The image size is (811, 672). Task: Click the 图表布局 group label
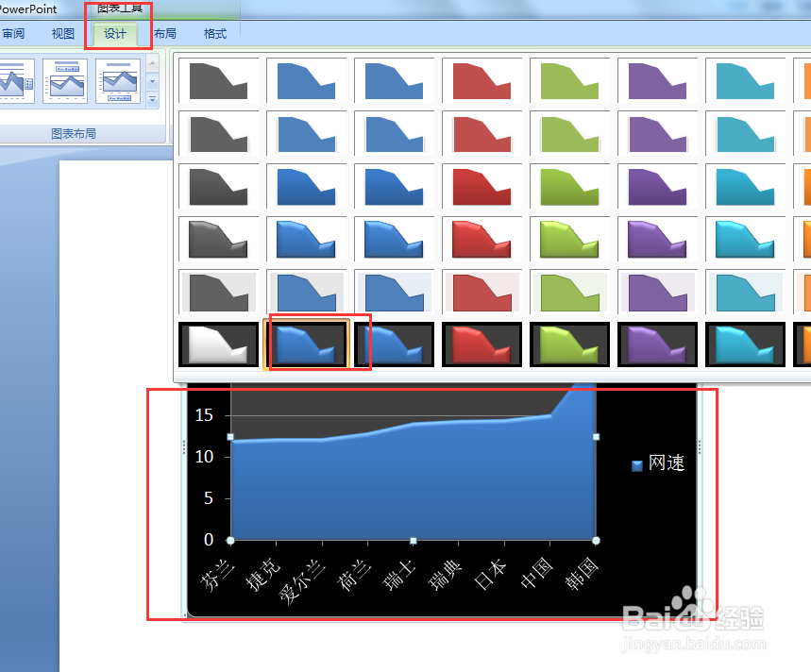(x=74, y=134)
